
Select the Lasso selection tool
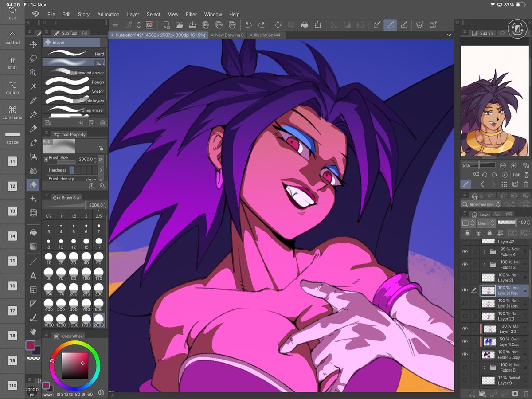(33, 59)
